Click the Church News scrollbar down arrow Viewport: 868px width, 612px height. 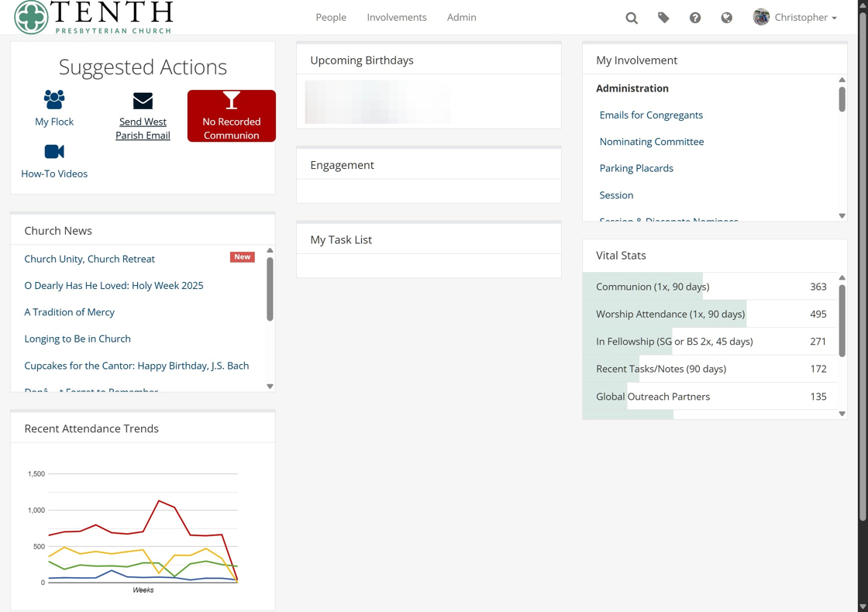point(270,387)
